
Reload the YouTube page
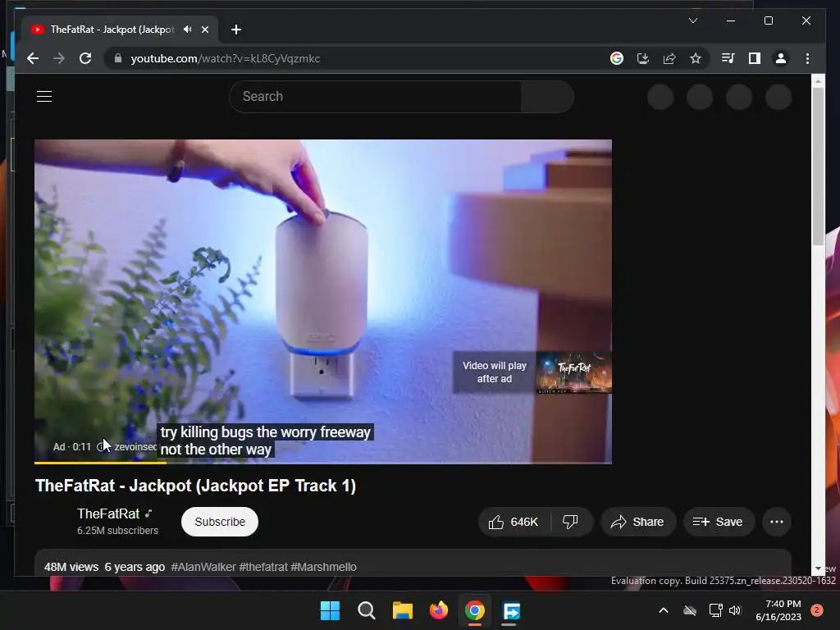[85, 58]
